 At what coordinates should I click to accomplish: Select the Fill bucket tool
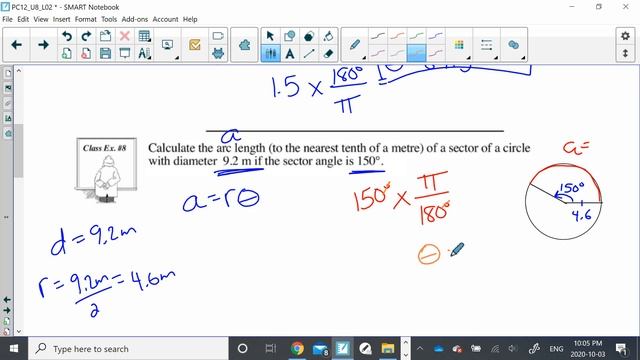pyautogui.click(x=328, y=36)
